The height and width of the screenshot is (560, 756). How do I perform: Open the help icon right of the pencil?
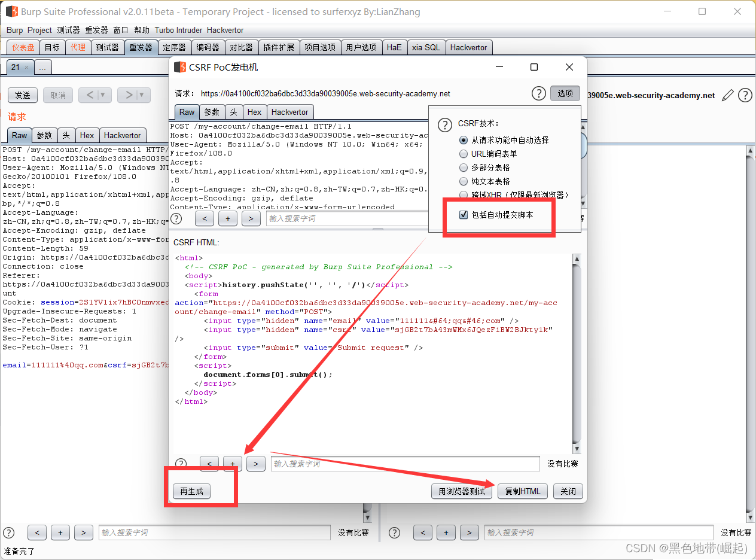coord(745,95)
